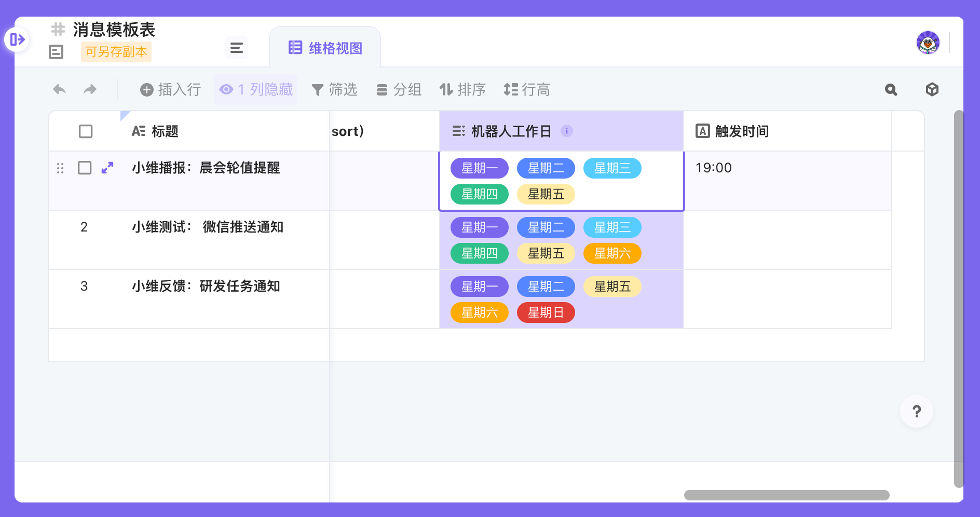Click the horizontal scrollbar at the bottom

(787, 495)
